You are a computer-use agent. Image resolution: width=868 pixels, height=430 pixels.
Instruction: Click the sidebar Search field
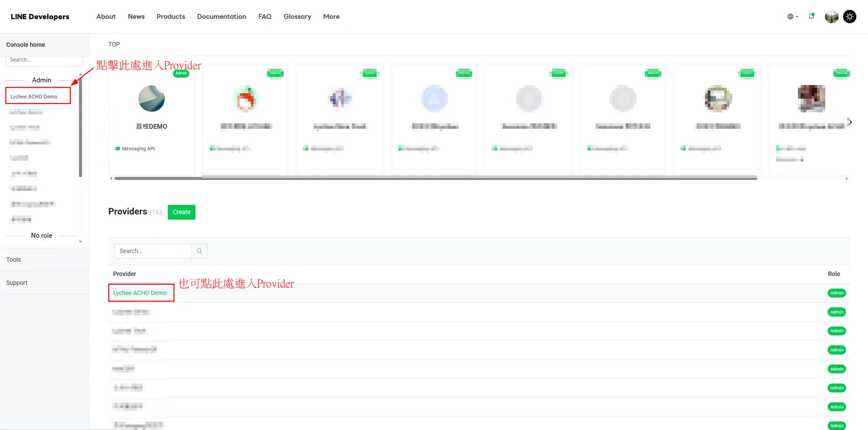[44, 60]
